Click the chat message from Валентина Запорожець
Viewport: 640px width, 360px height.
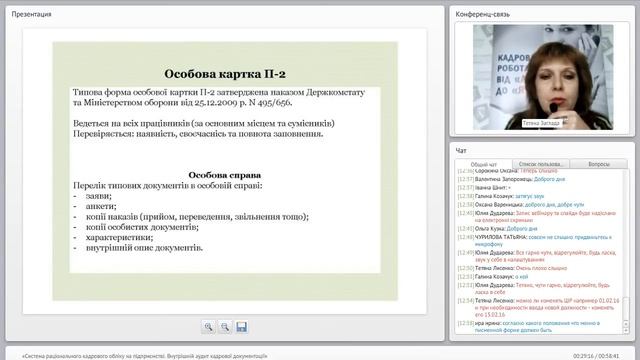[511, 179]
